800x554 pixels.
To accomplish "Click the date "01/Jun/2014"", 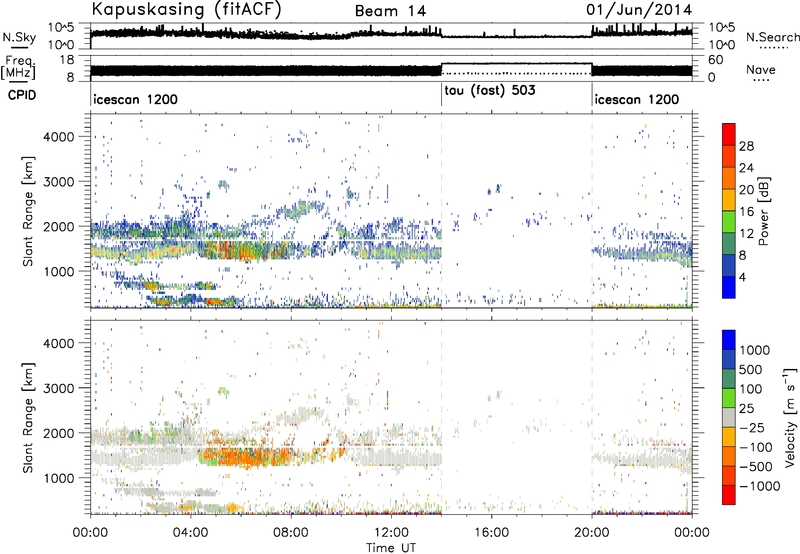I will (639, 10).
